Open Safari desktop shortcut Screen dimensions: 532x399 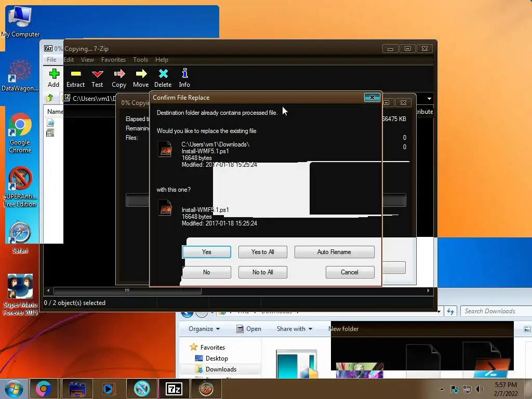point(20,237)
